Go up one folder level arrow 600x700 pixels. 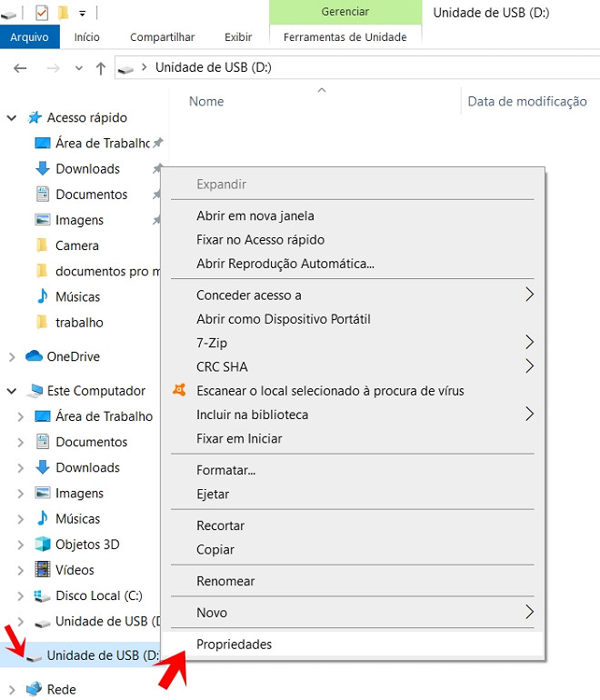tap(100, 68)
